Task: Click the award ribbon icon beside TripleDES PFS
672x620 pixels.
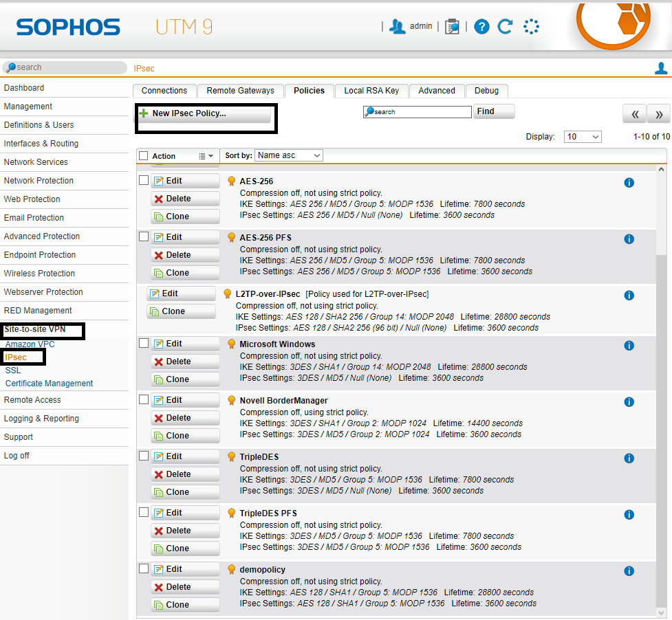Action: (231, 513)
